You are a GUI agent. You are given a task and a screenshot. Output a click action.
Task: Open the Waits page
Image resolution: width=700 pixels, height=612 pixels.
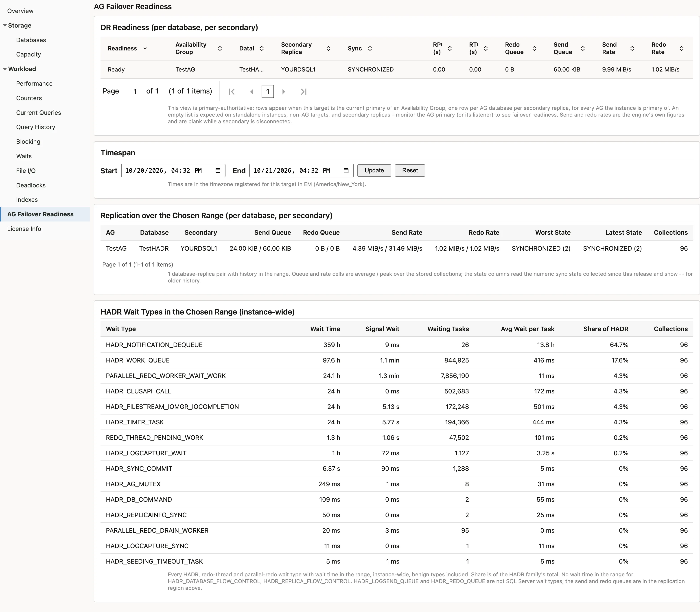click(x=24, y=156)
